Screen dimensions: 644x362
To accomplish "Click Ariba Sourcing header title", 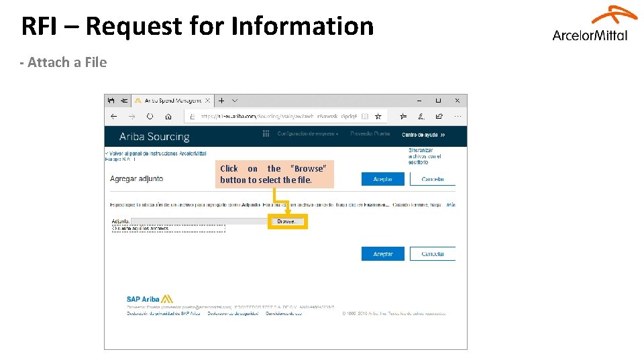I will pyautogui.click(x=154, y=137).
